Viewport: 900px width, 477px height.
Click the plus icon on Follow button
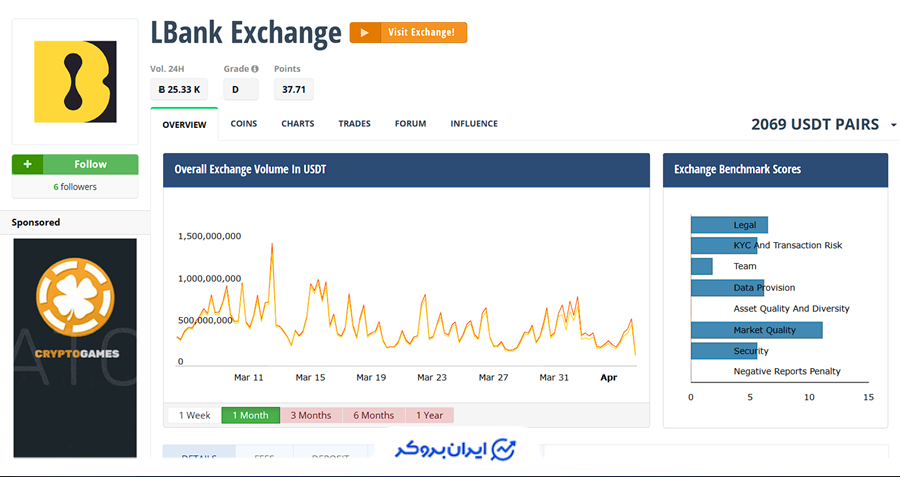point(27,164)
